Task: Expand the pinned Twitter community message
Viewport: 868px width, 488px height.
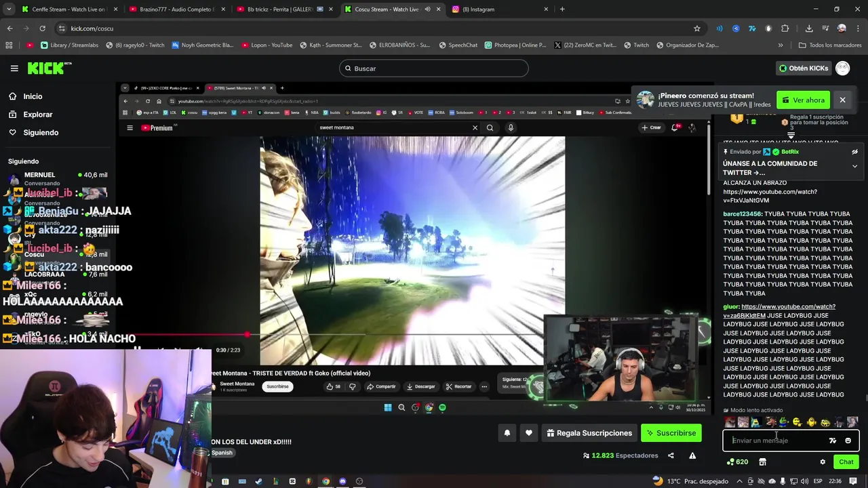Action: (x=854, y=166)
